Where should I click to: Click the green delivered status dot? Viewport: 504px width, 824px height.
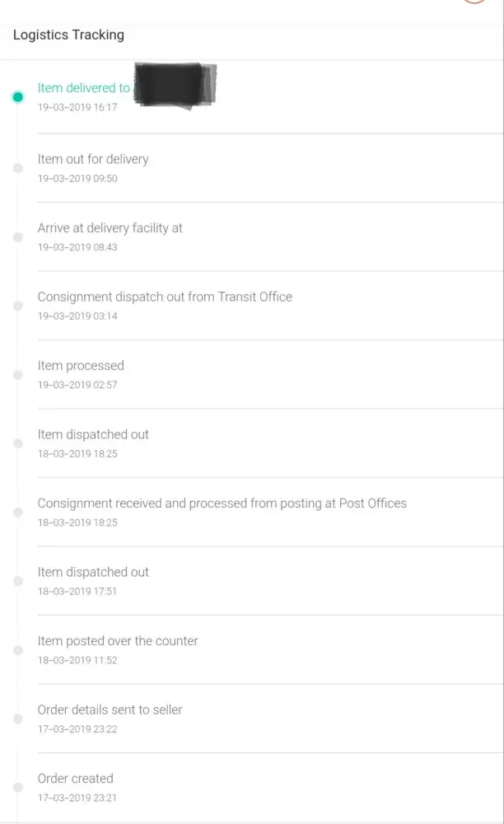tap(18, 97)
